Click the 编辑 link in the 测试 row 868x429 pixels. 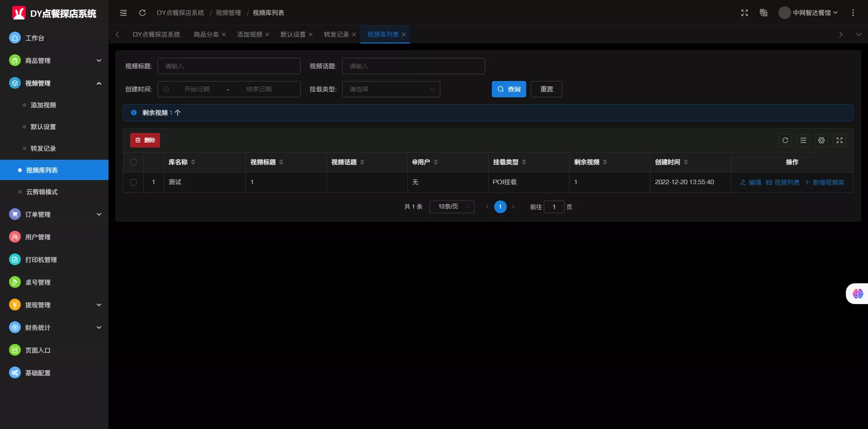point(751,182)
